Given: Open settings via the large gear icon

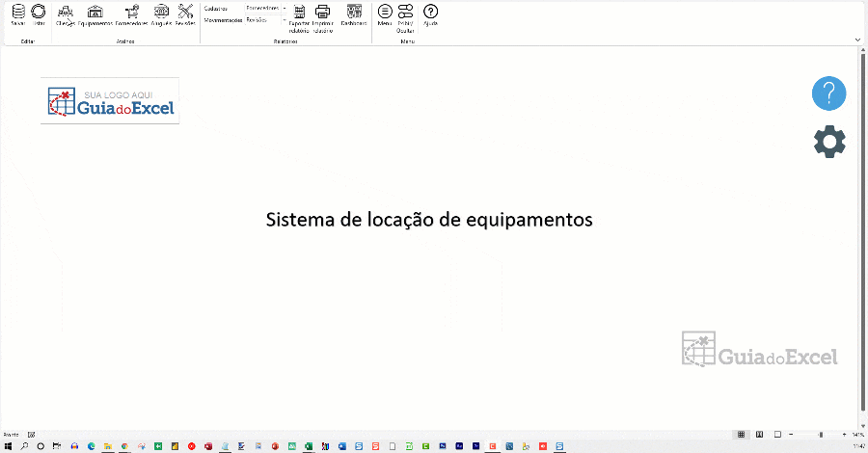Looking at the screenshot, I should [x=829, y=142].
